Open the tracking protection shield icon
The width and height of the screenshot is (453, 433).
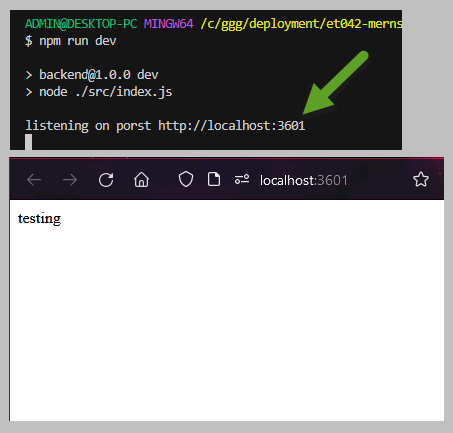pos(186,179)
